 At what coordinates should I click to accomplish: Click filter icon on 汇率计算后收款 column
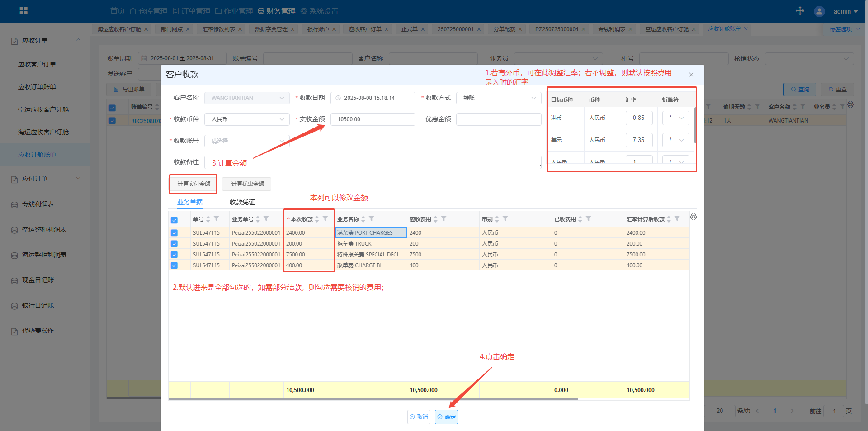677,219
